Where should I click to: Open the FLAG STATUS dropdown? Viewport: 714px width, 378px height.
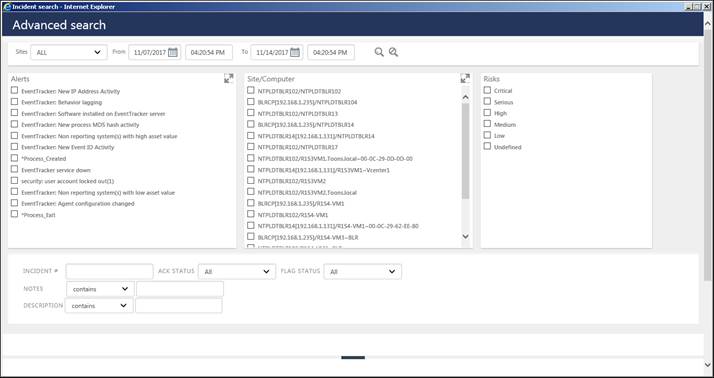coord(362,271)
